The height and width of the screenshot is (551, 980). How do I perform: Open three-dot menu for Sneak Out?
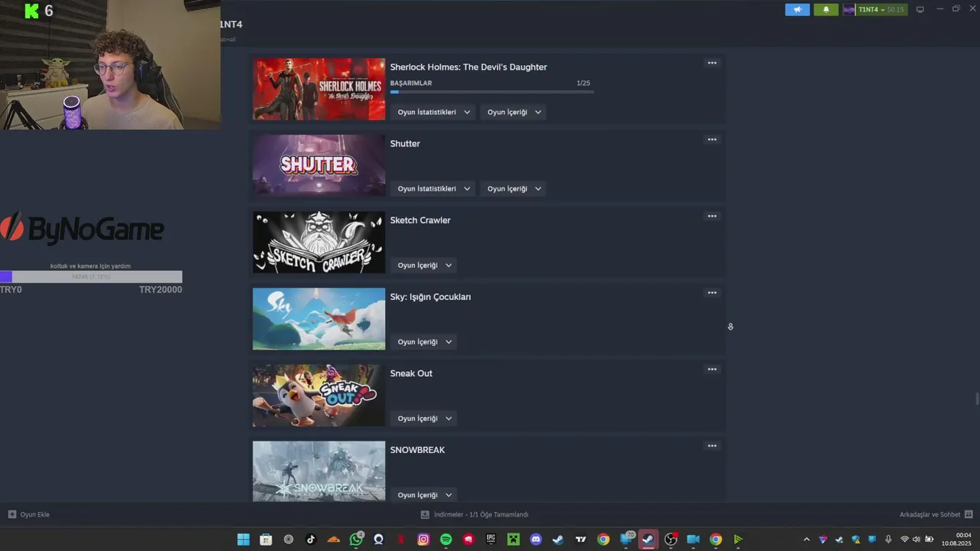coord(712,369)
